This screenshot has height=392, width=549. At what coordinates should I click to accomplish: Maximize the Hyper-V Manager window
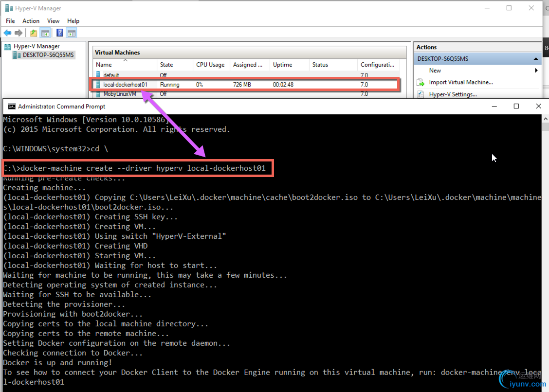(509, 8)
